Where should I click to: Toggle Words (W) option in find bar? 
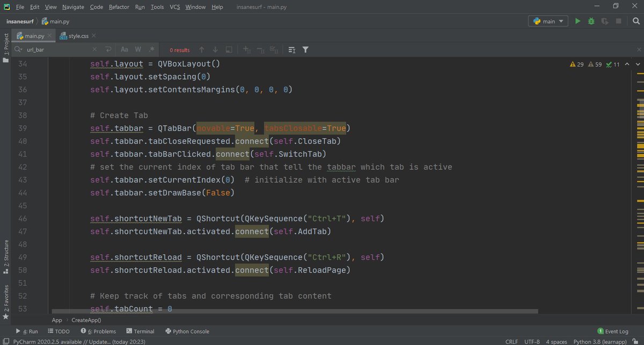138,49
